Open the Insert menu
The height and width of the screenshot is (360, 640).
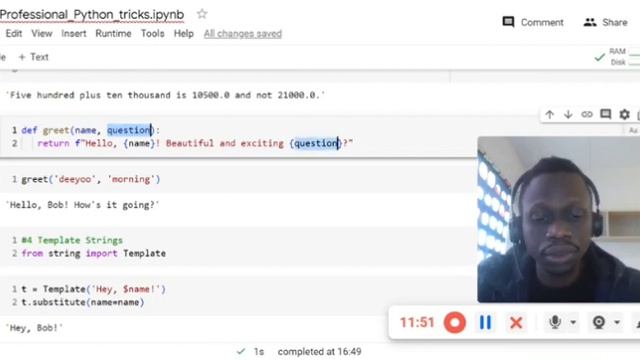coord(74,33)
